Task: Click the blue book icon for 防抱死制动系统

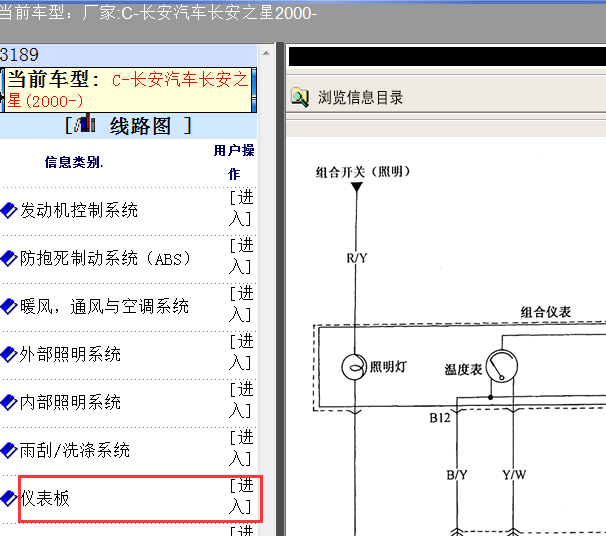Action: pos(9,258)
